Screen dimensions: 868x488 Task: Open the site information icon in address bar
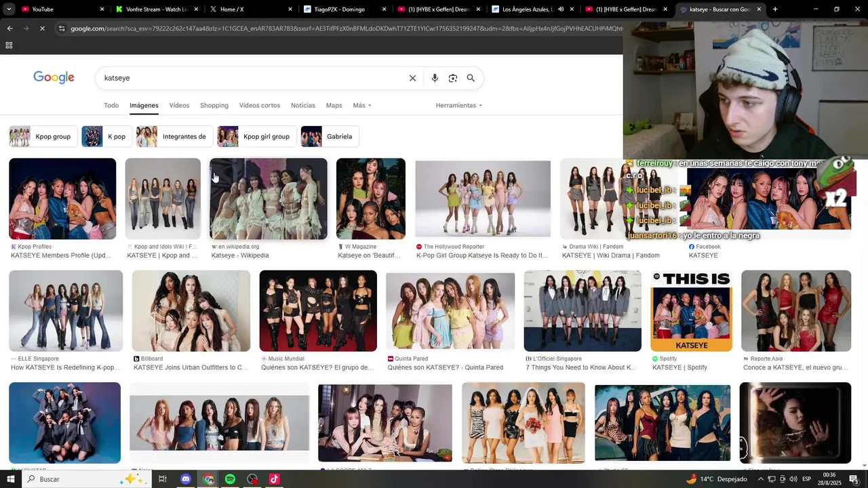click(62, 28)
